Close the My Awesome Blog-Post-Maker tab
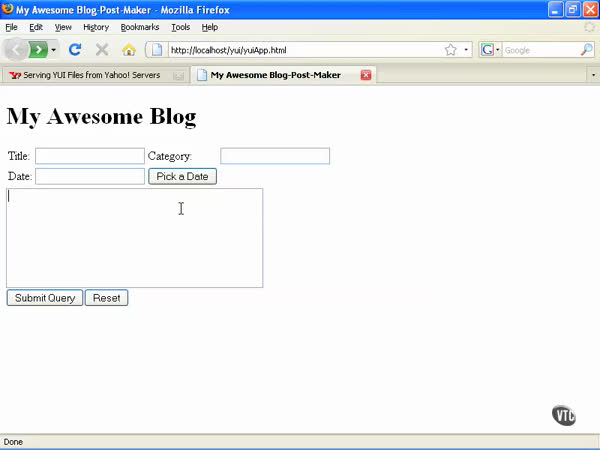Image resolution: width=600 pixels, height=450 pixels. point(366,75)
